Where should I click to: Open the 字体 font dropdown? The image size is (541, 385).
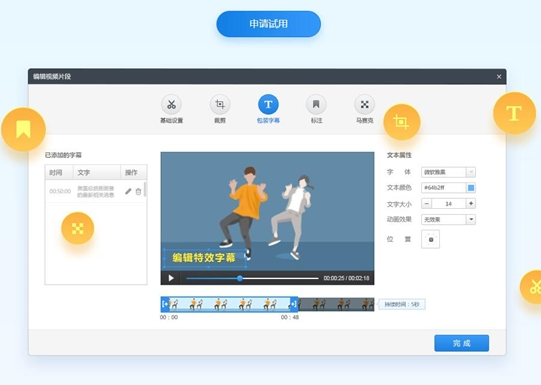click(x=448, y=172)
